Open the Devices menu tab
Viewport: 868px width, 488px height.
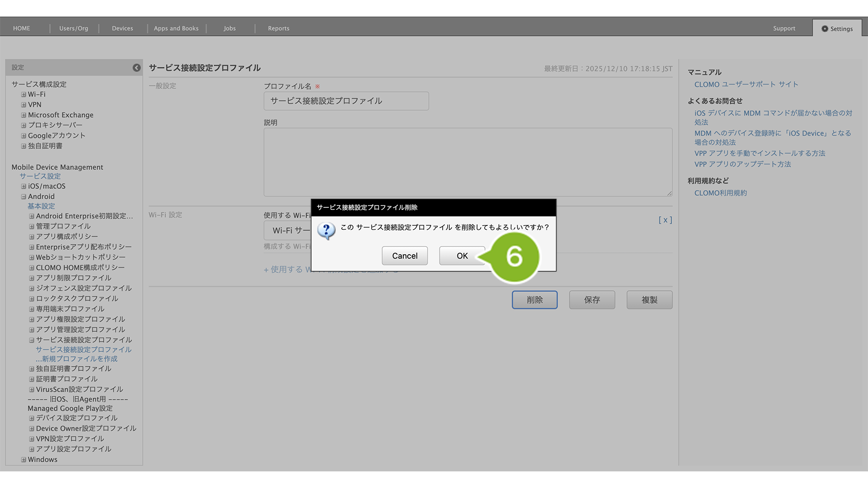(122, 28)
